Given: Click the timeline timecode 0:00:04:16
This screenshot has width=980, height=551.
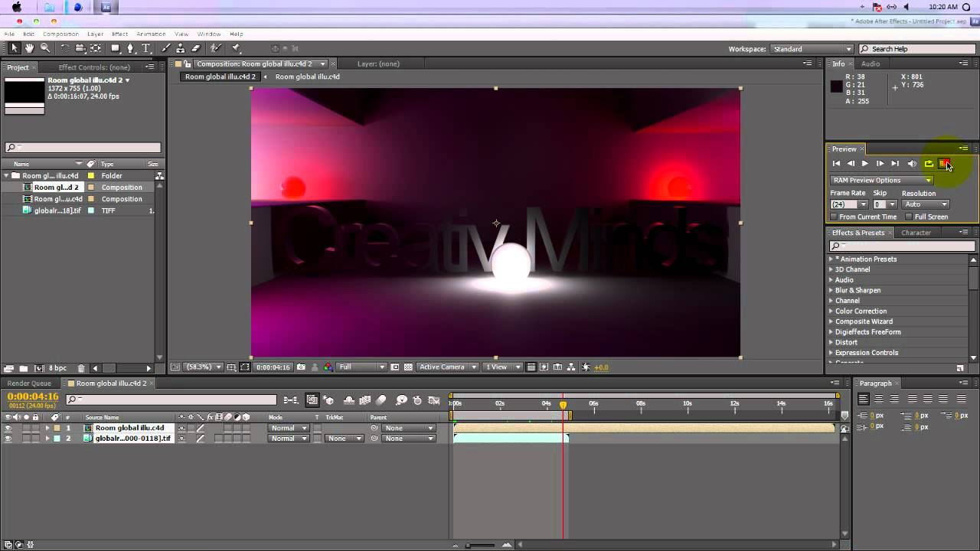Looking at the screenshot, I should (33, 396).
